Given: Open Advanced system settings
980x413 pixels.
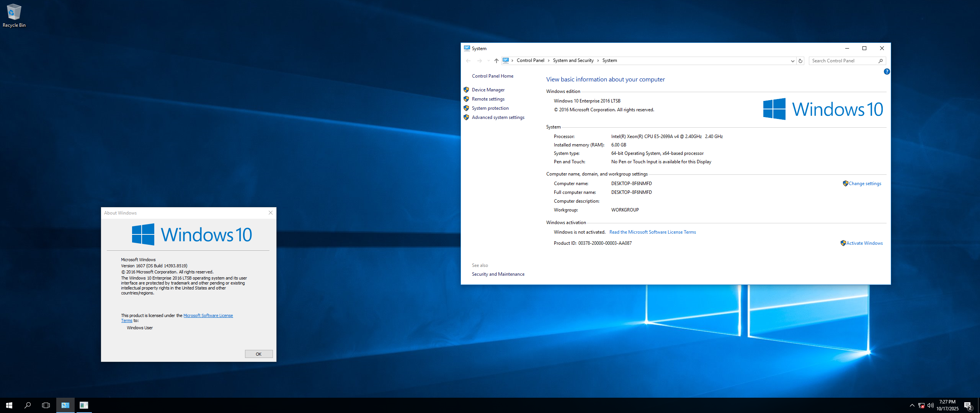Looking at the screenshot, I should pos(498,117).
